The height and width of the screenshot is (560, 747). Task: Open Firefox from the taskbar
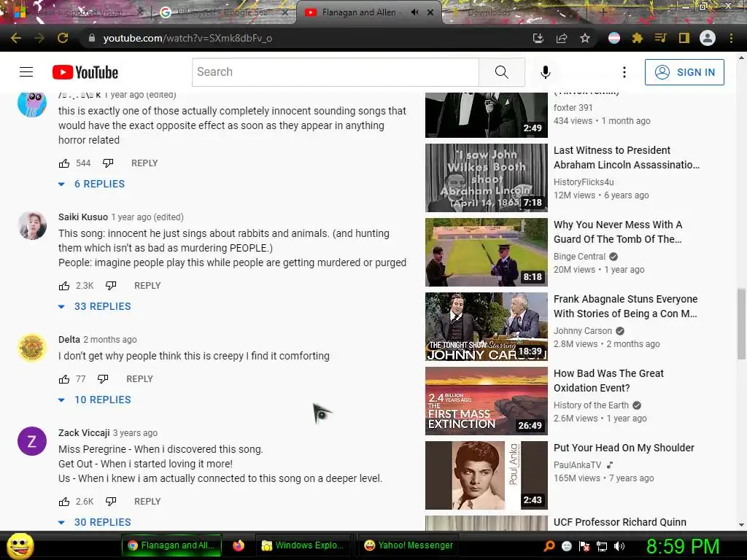[239, 545]
